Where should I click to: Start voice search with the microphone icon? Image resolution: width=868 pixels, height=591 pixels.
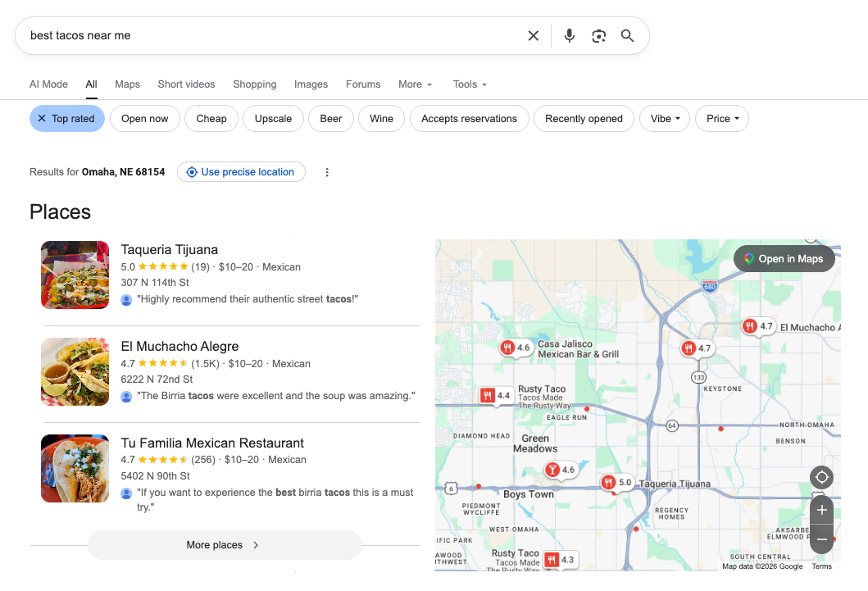569,35
